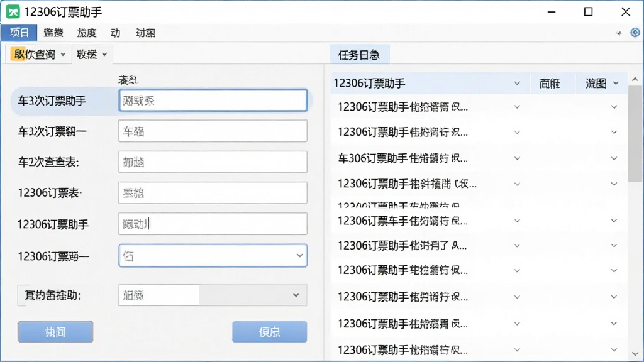Click the blue 侦点 button
Screen dimensions: 644x362
[269, 332]
